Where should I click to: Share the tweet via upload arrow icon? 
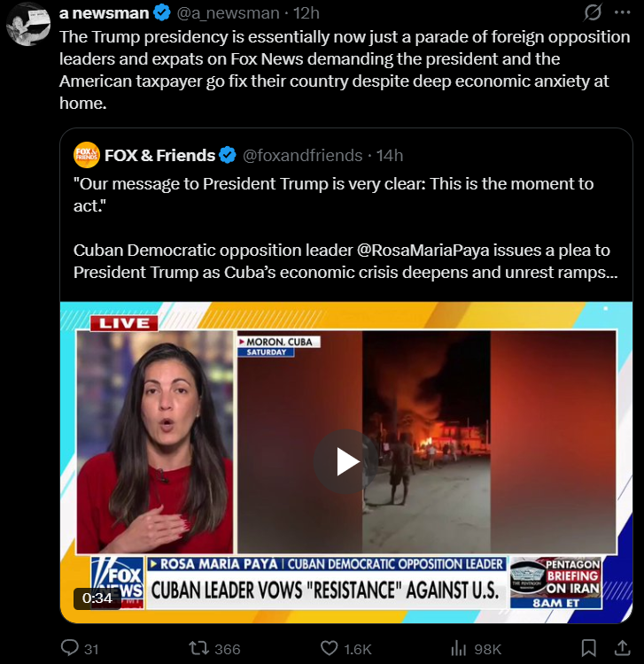tap(622, 648)
